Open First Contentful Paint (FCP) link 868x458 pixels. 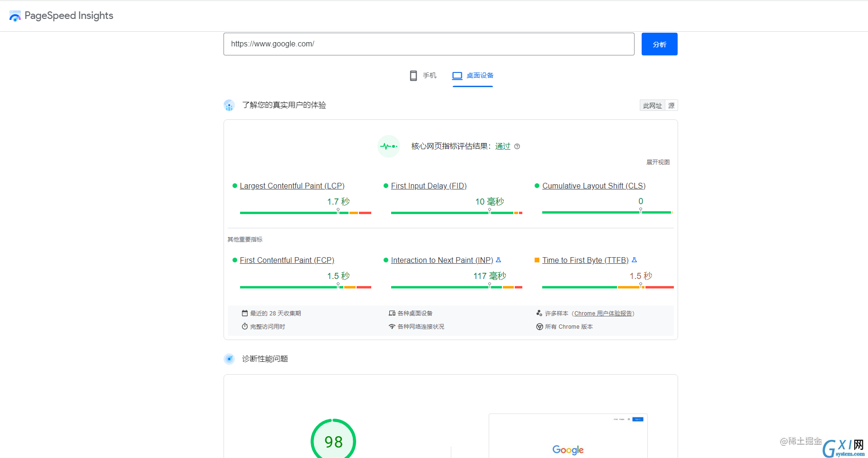[x=287, y=260]
